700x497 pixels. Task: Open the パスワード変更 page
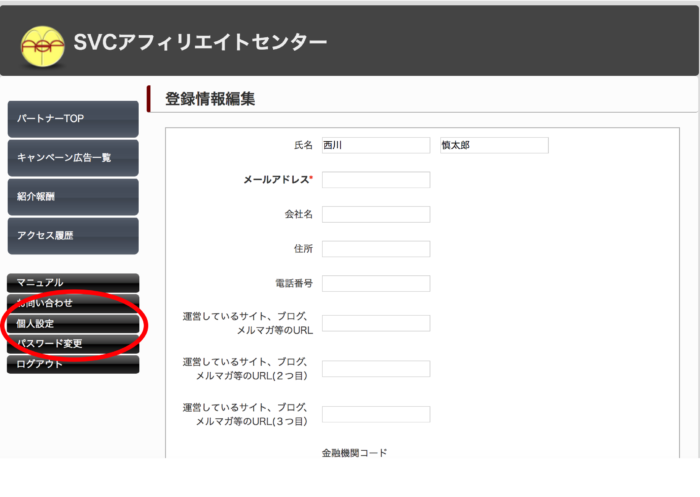pyautogui.click(x=73, y=344)
